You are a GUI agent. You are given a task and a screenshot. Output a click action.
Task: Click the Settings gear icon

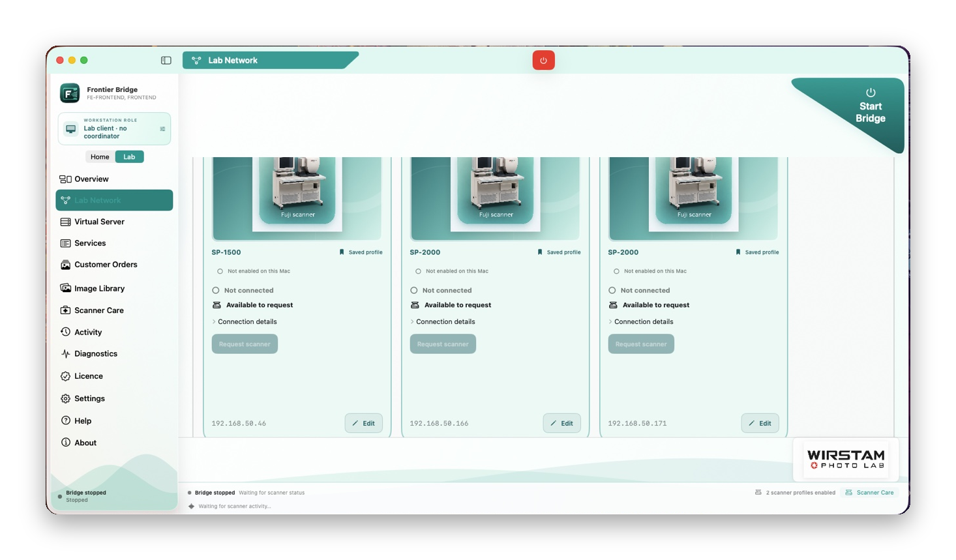(65, 398)
